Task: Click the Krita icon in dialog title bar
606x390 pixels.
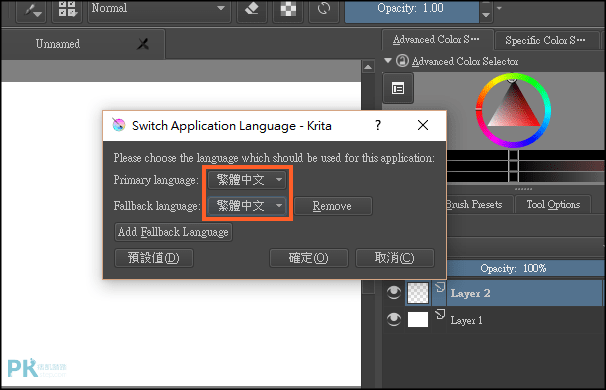Action: point(119,125)
